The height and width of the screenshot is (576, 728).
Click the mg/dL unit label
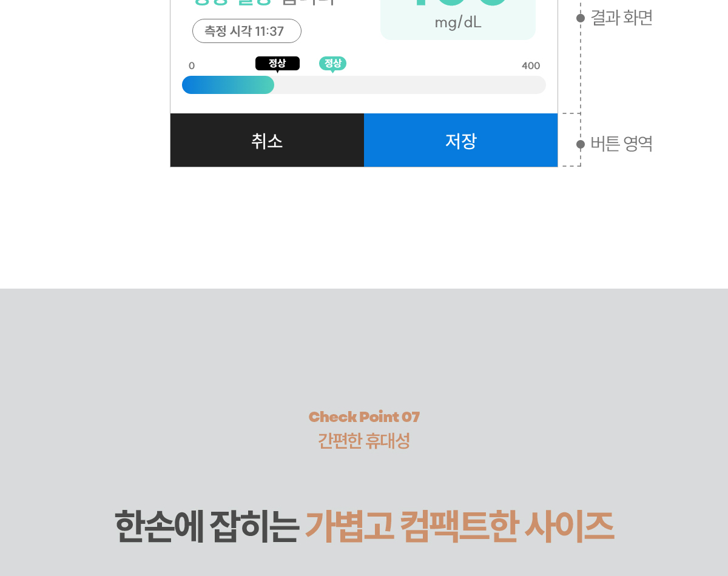point(458,23)
